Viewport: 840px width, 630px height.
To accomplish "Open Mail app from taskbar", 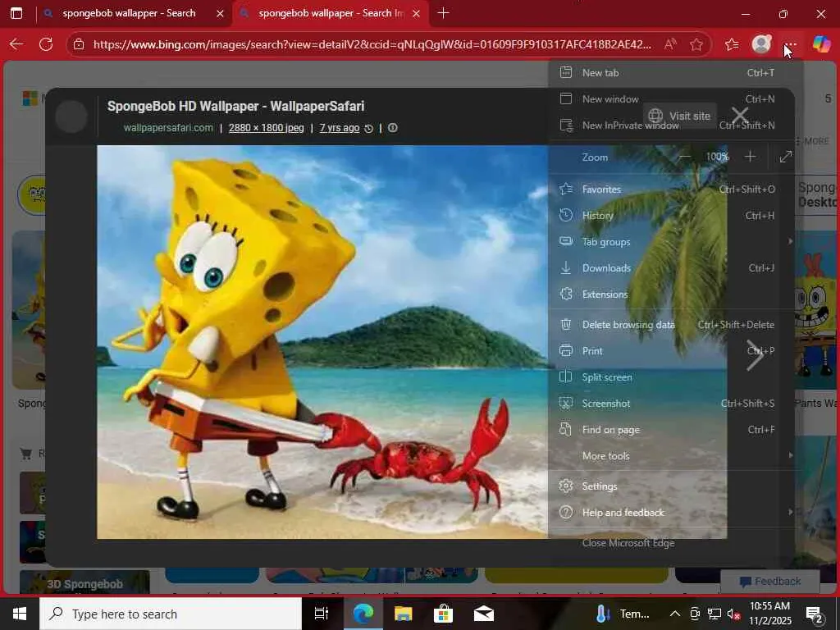I will click(x=483, y=614).
